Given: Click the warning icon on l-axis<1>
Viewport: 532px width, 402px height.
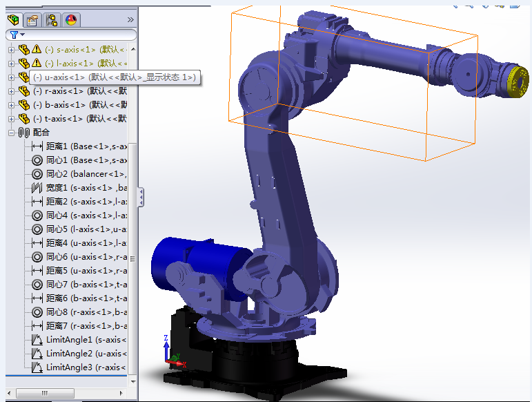Looking at the screenshot, I should [37, 63].
